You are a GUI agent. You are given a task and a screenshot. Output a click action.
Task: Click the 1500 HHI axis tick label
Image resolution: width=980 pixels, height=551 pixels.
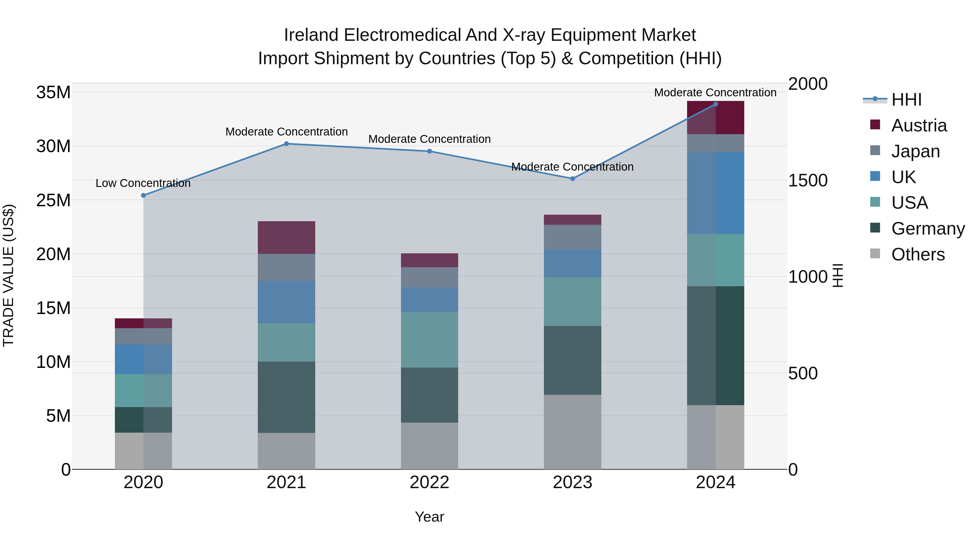[x=808, y=181]
